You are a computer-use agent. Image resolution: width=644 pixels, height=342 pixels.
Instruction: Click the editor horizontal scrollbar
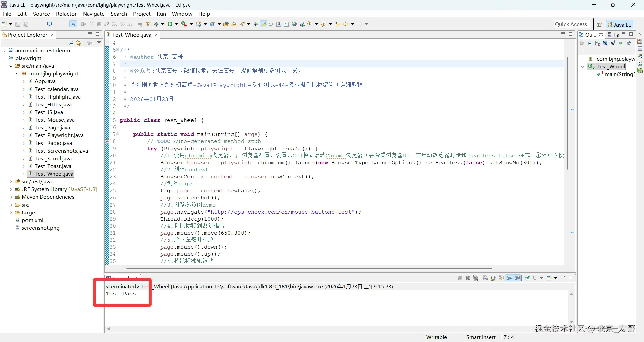click(x=309, y=268)
